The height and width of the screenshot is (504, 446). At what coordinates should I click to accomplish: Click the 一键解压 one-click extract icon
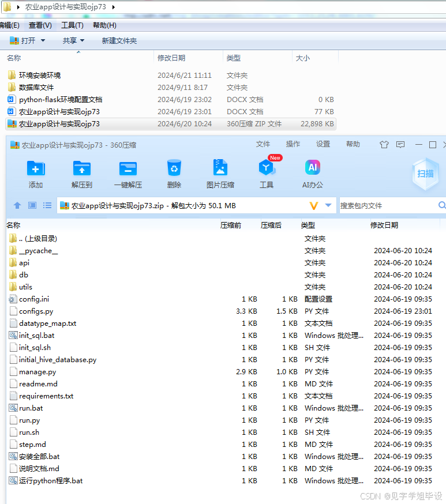click(128, 168)
